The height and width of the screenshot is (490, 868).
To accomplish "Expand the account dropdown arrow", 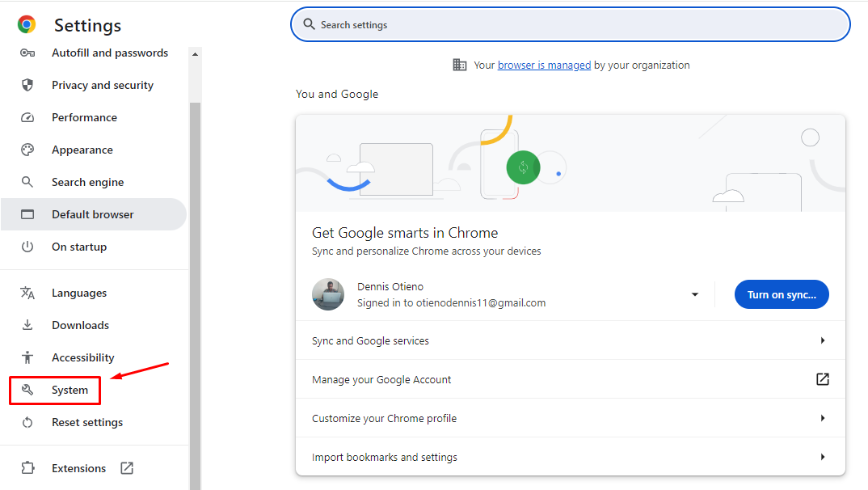I will coord(694,295).
